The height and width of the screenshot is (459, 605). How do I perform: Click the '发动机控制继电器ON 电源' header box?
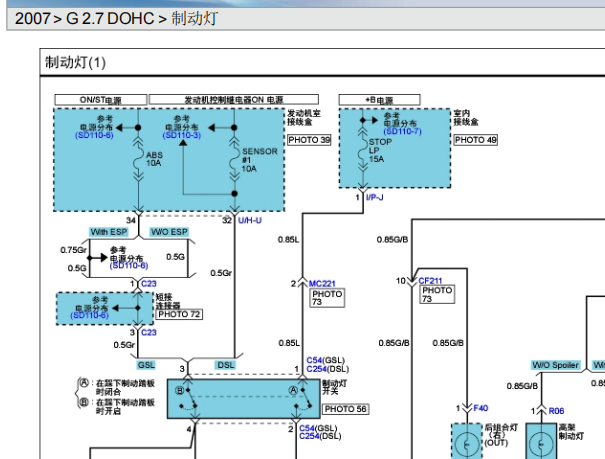pos(234,100)
